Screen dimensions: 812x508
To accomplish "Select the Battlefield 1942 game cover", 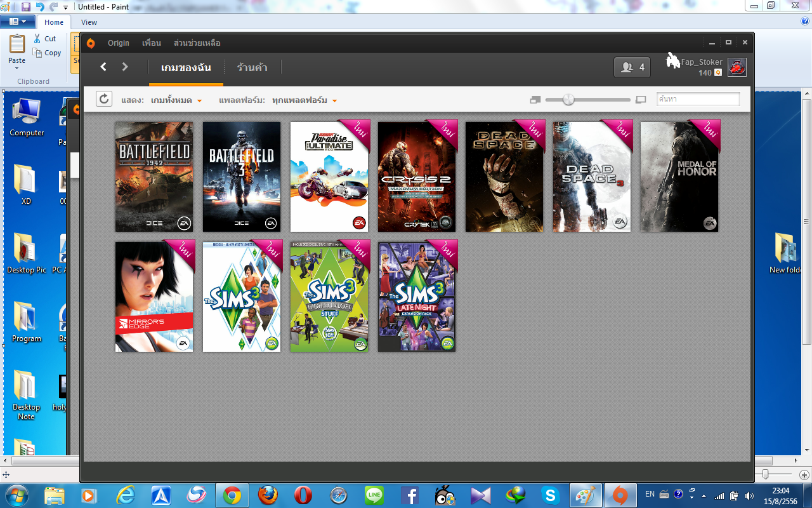I will click(x=154, y=177).
